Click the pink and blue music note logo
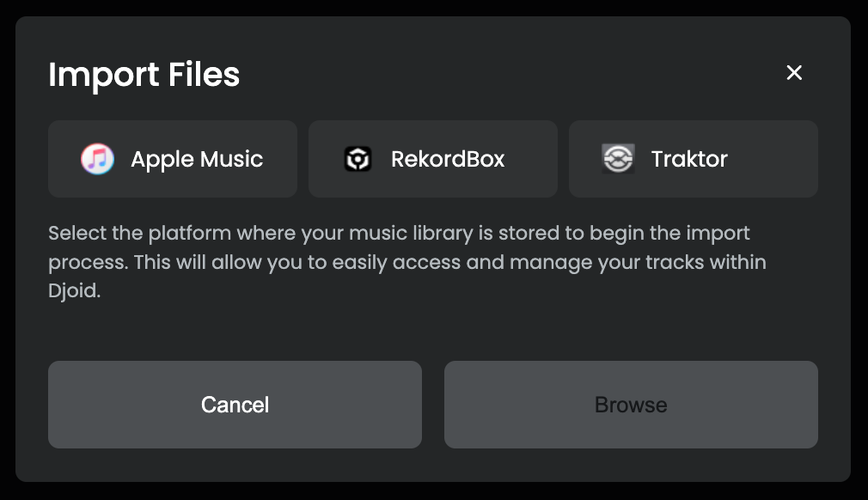The image size is (868, 500). pyautogui.click(x=97, y=159)
